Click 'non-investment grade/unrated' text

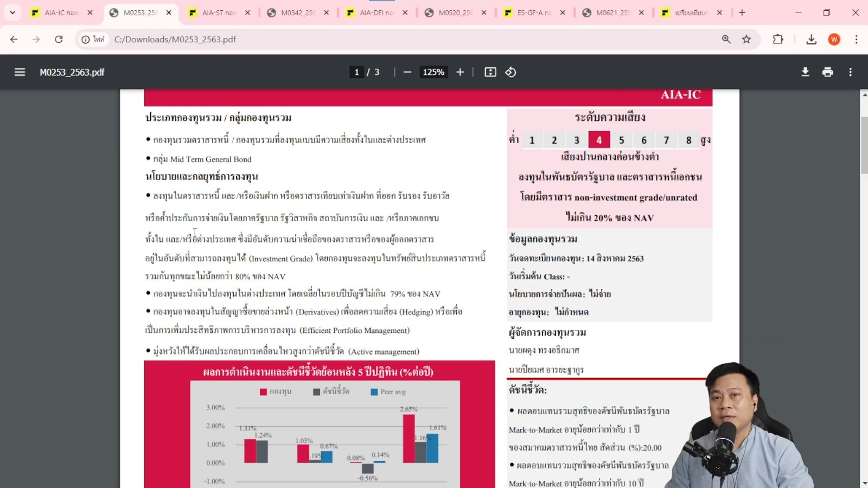636,197
